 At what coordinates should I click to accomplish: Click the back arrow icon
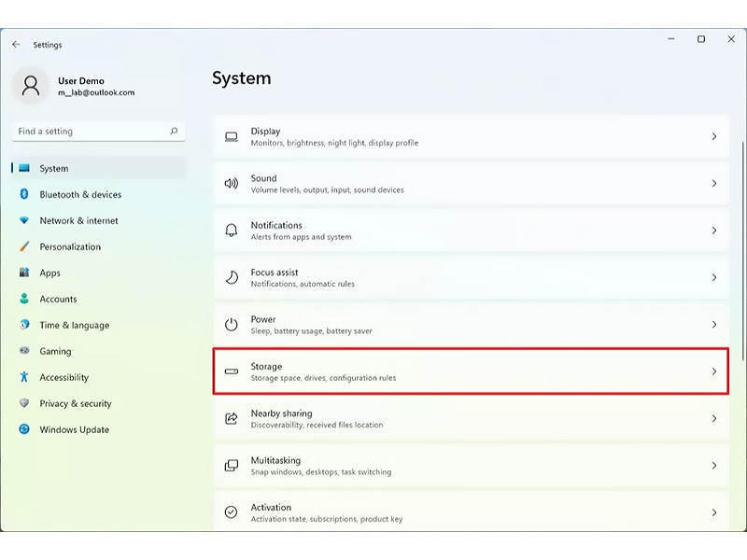[x=16, y=44]
